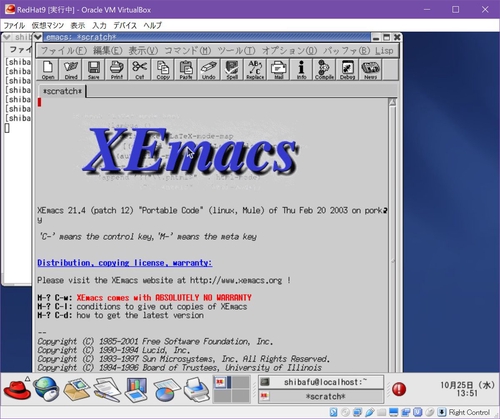Open VirtualBox ファイル menu
Screen dimensions: 500x419
click(x=14, y=25)
